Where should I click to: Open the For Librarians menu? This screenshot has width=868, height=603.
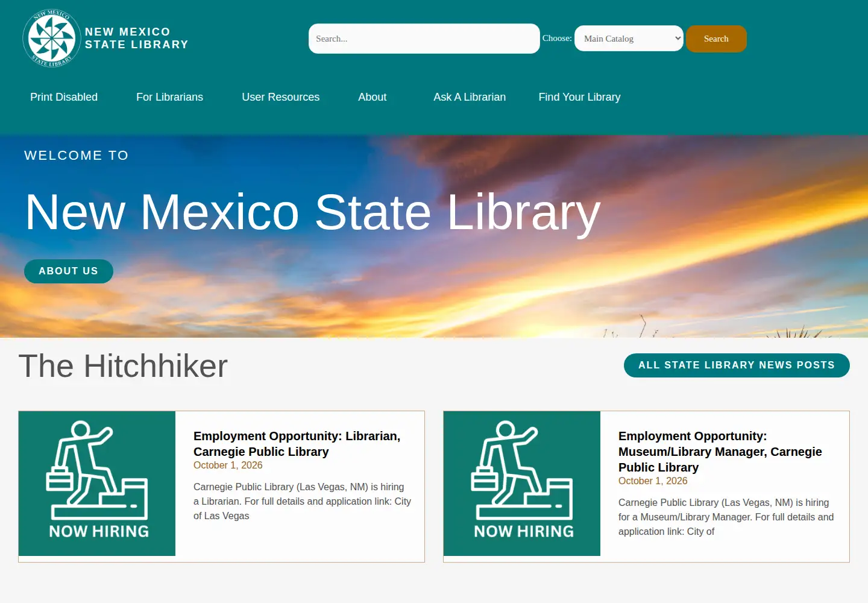click(x=169, y=97)
